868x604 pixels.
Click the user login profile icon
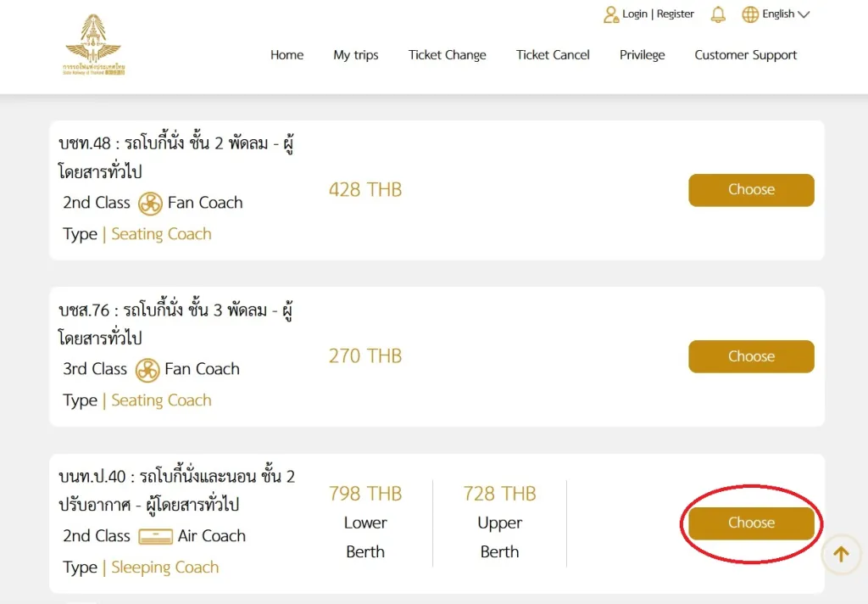pyautogui.click(x=610, y=14)
